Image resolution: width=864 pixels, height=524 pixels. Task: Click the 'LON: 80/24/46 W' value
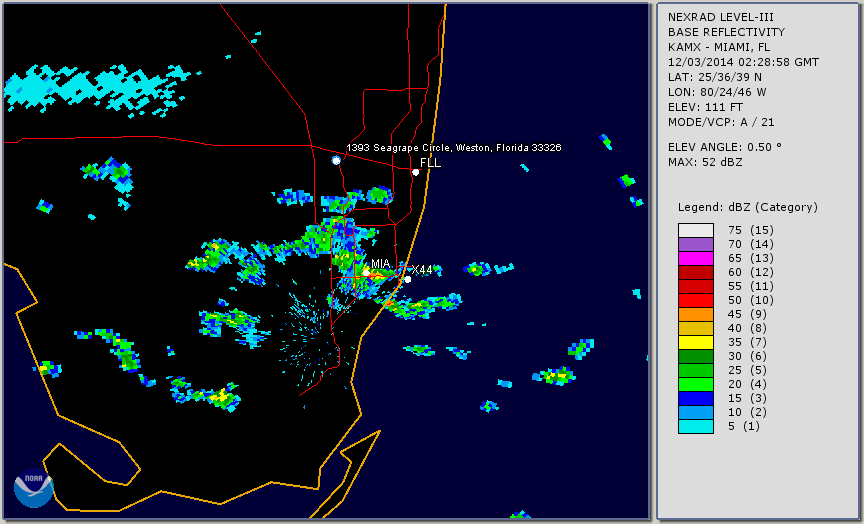(x=717, y=92)
